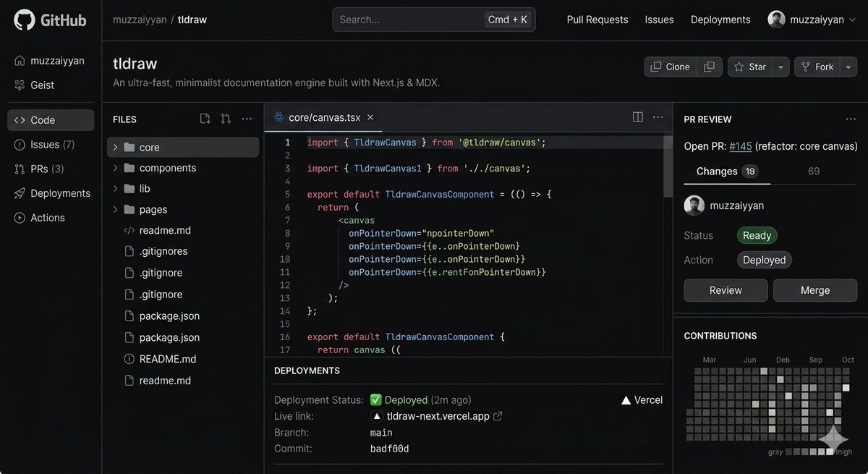Screen dimensions: 868x474
Task: Open the editor more options menu
Action: (658, 117)
